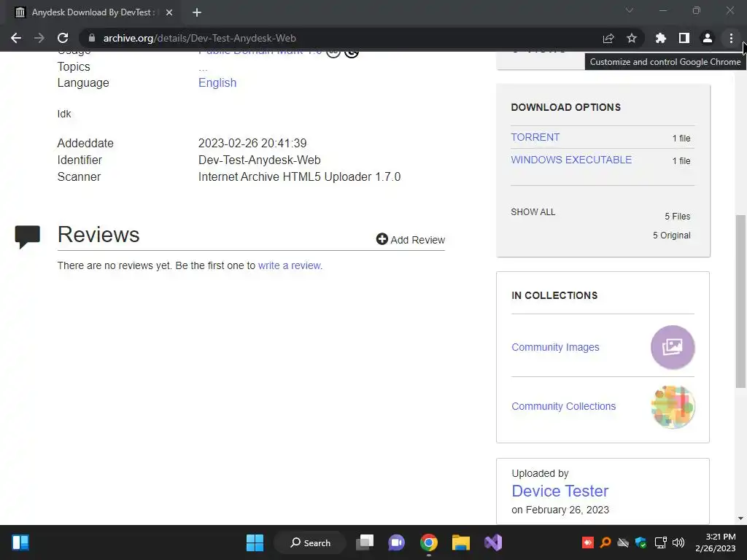
Task: Open the Widgets icon on the taskbar
Action: coord(20,542)
